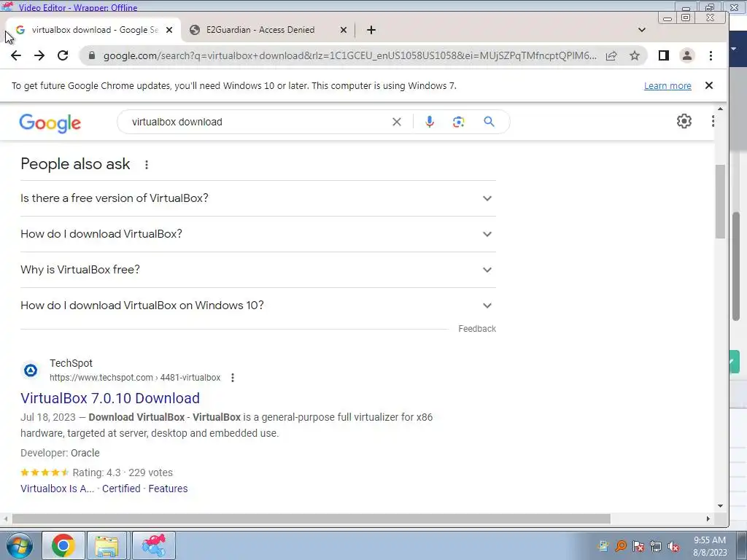Image resolution: width=747 pixels, height=560 pixels.
Task: Open Windows Explorer from the taskbar
Action: (107, 545)
